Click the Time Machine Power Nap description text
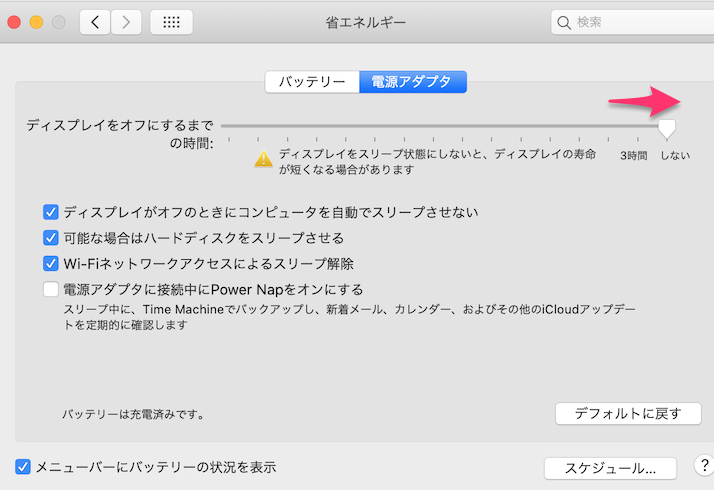 [349, 317]
